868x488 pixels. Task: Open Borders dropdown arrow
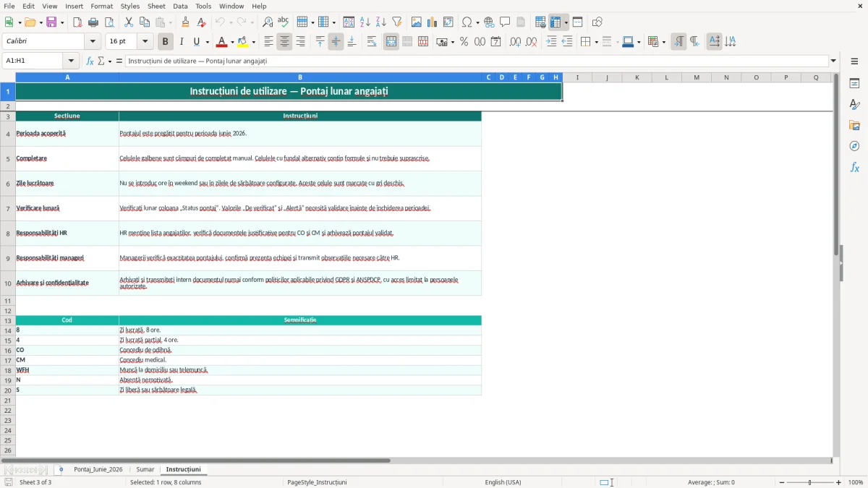[x=595, y=42]
